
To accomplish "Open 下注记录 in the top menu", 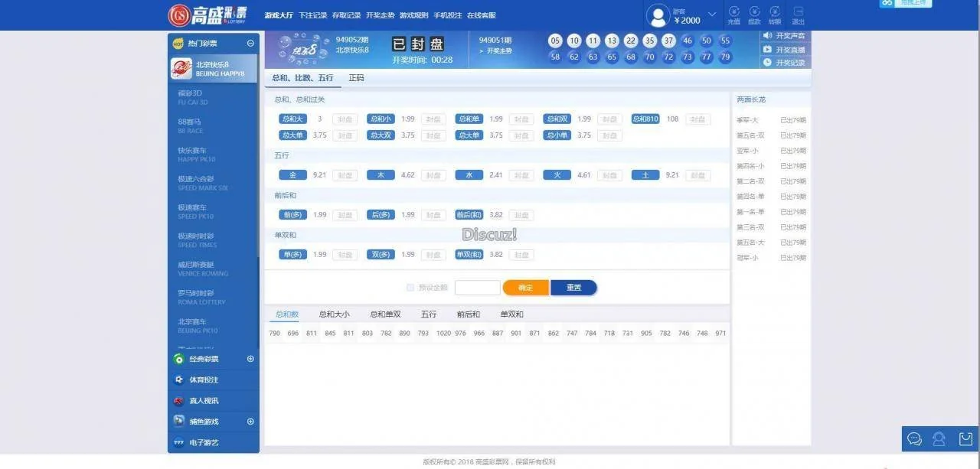I will [x=312, y=15].
